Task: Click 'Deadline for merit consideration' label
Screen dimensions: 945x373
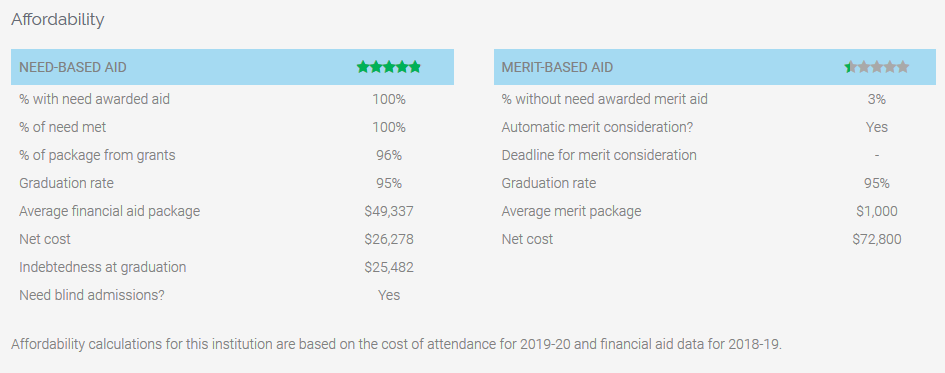Action: [599, 155]
